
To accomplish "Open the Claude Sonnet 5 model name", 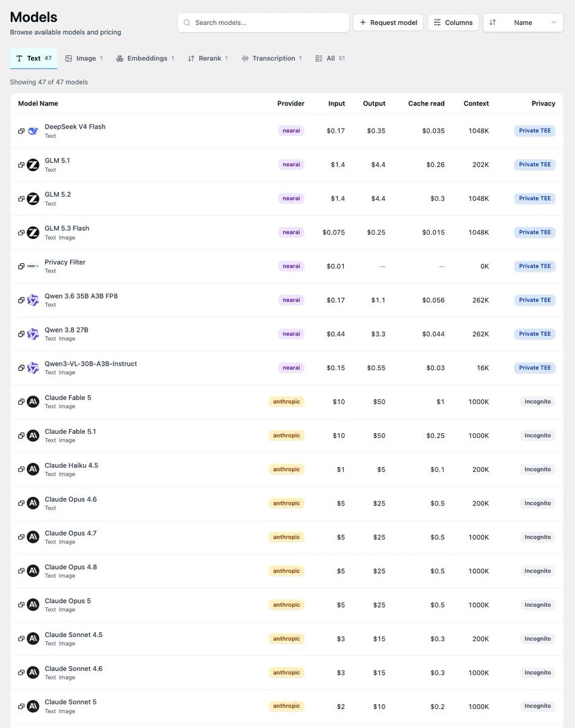I will 70,702.
